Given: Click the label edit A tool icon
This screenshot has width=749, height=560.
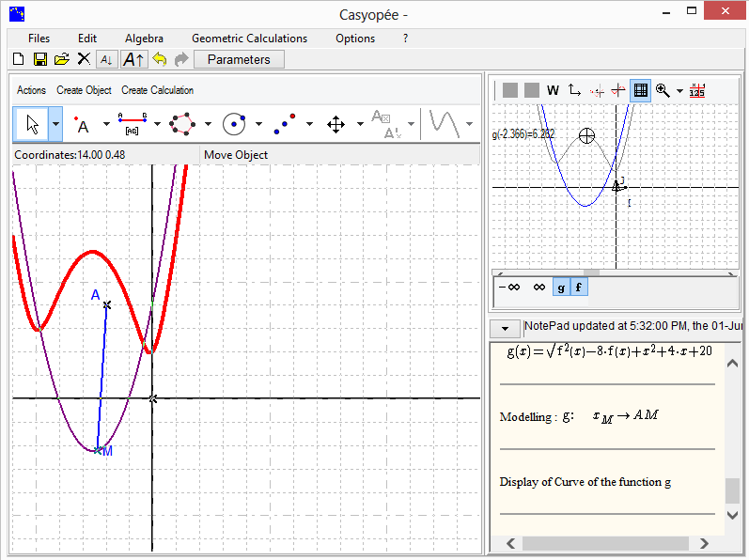Looking at the screenshot, I should coord(387,124).
